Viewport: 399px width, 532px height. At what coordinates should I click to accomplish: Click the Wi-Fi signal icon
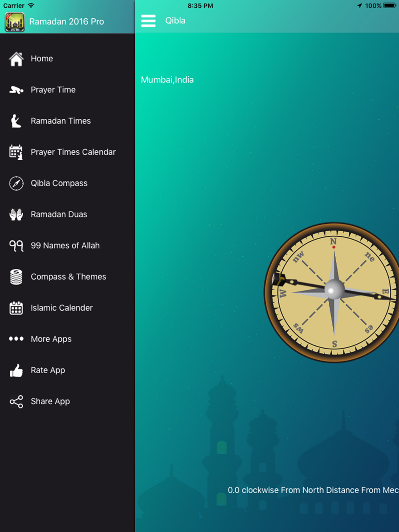31,6
